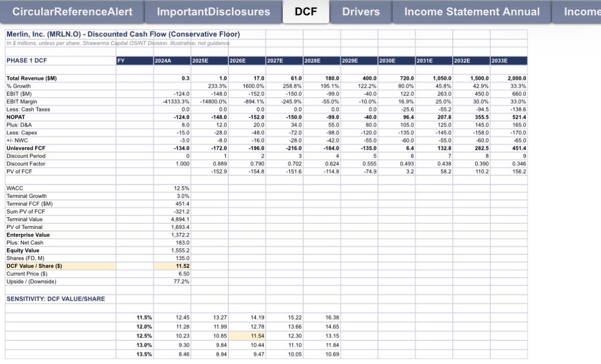The image size is (601, 364).
Task: Select the 2030E column header
Action: point(397,61)
